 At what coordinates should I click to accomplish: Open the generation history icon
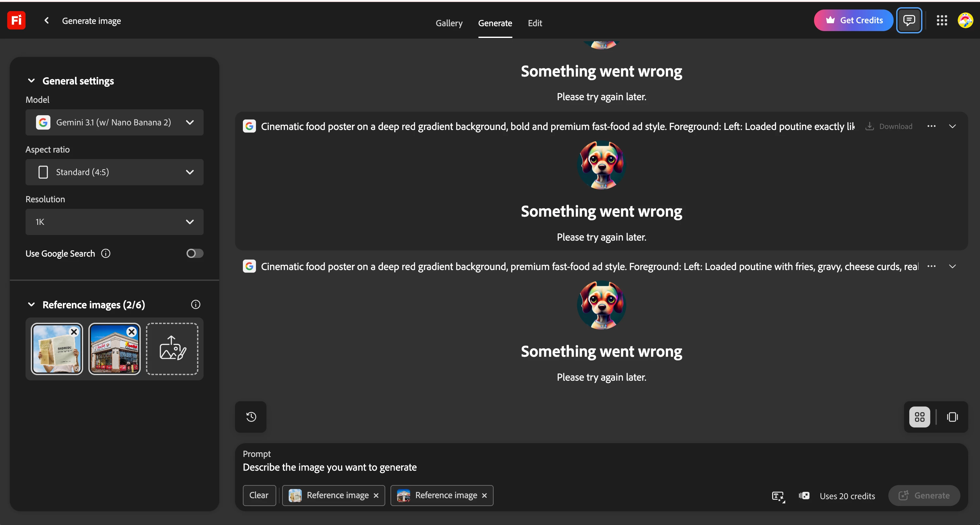click(251, 417)
